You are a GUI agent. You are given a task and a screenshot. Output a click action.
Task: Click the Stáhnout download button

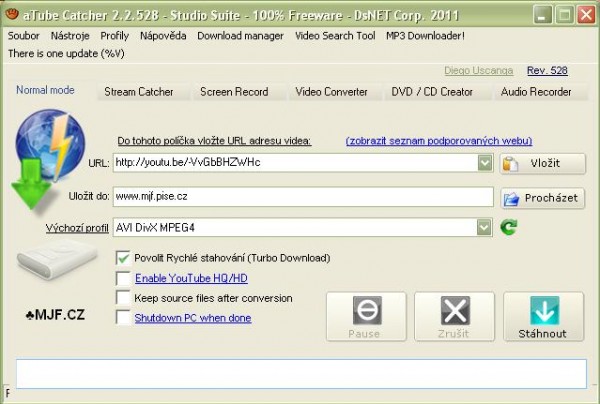[x=543, y=317]
